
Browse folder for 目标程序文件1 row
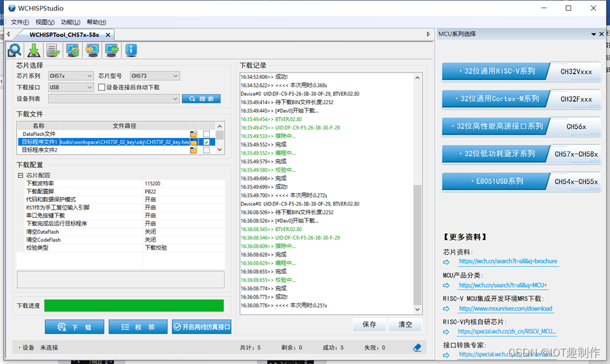pyautogui.click(x=193, y=142)
